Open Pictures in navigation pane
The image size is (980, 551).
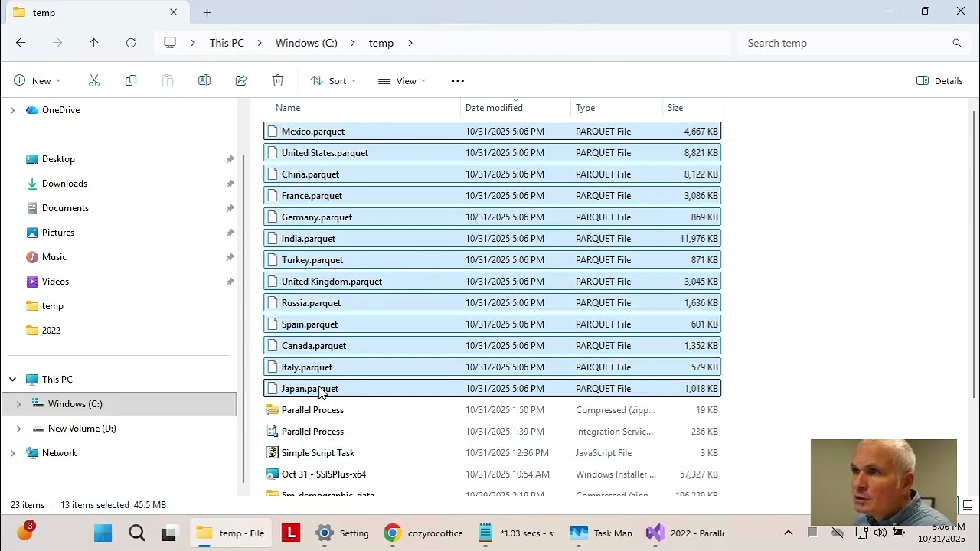coord(58,233)
